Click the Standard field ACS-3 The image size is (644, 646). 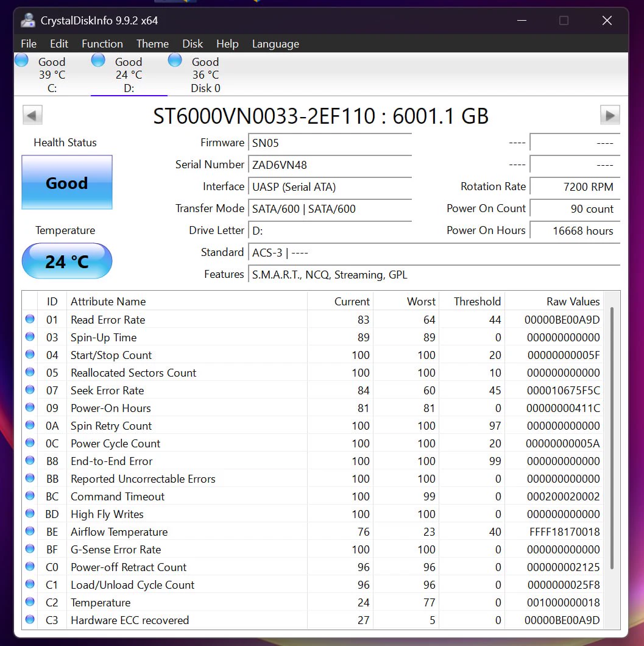click(x=434, y=252)
